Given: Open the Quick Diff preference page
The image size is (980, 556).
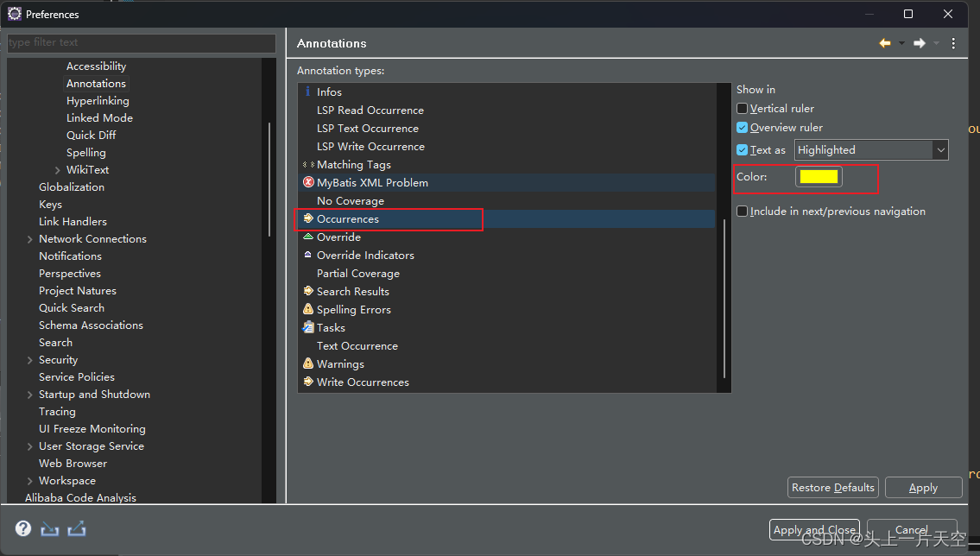Looking at the screenshot, I should (92, 135).
